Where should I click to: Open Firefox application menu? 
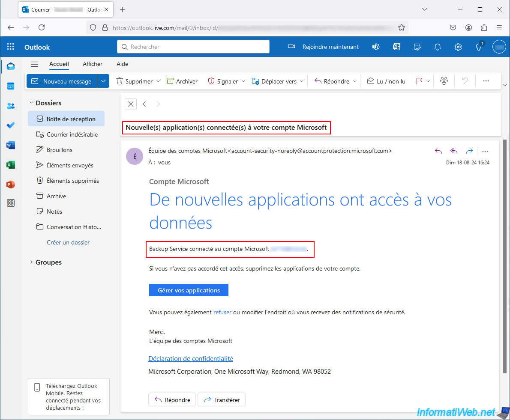(x=499, y=27)
